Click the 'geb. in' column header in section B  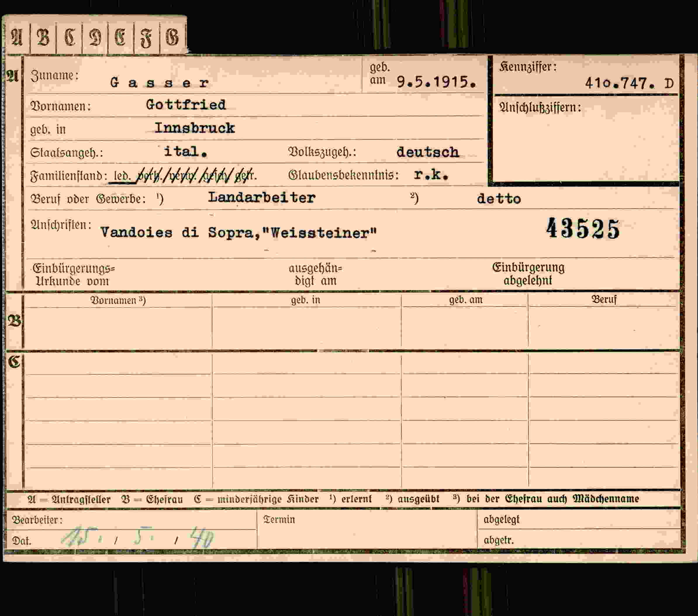306,300
